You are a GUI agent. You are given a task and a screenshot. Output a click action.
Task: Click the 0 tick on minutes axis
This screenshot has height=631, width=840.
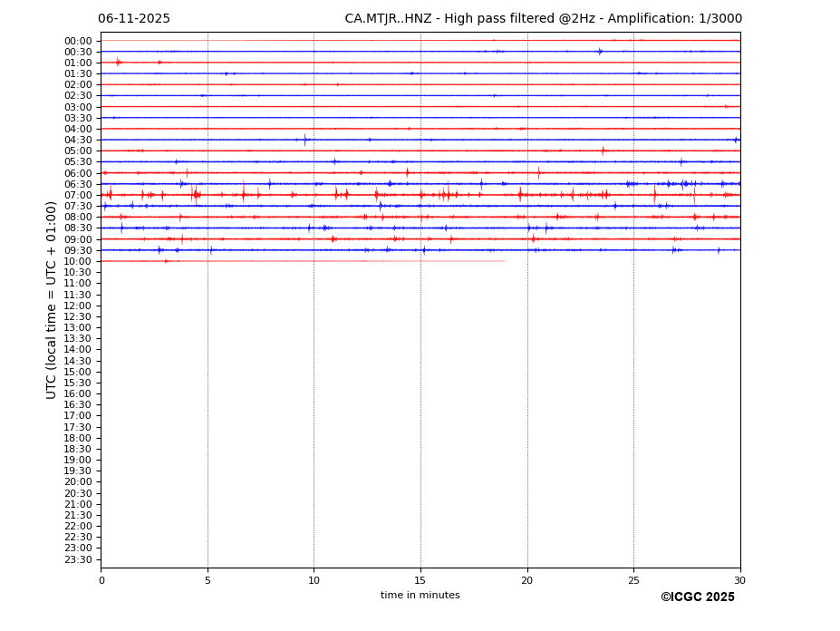point(101,580)
